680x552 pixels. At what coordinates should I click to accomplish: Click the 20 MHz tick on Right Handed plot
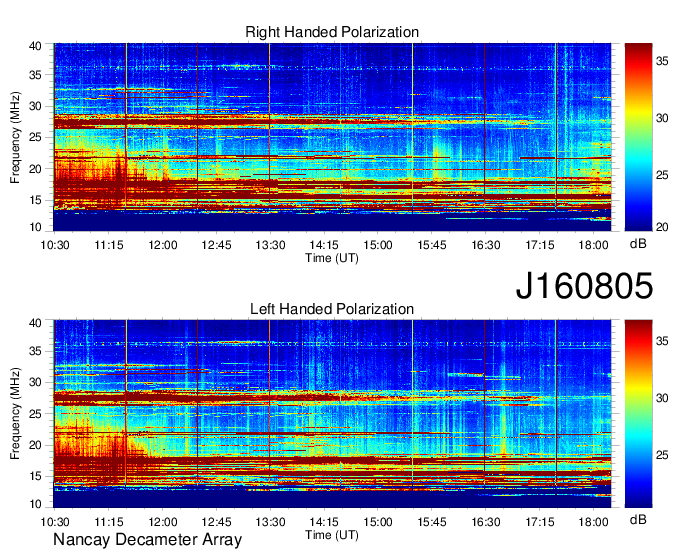(36, 169)
